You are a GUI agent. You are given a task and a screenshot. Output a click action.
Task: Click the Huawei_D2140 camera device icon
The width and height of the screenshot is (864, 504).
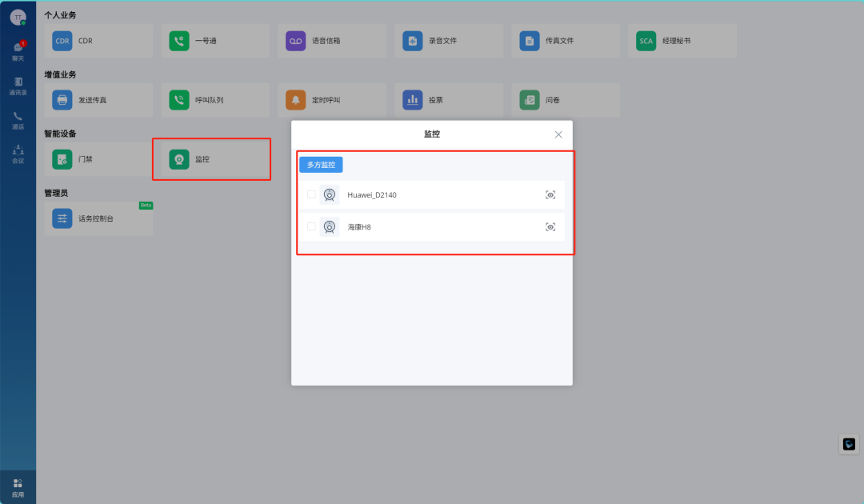coord(330,195)
